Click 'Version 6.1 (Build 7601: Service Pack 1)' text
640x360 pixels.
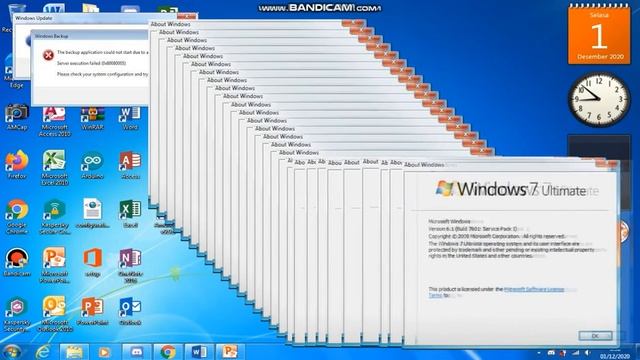[473, 229]
